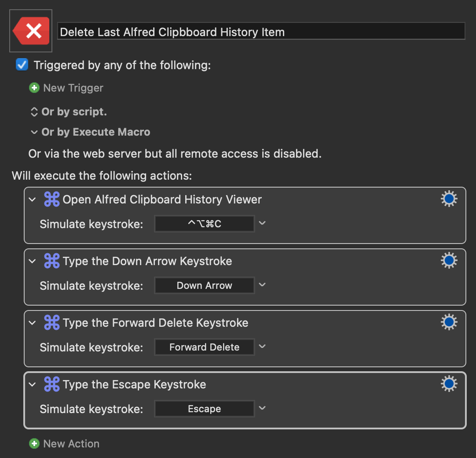This screenshot has width=476, height=458.
Task: Click the New Action label
Action: click(71, 444)
